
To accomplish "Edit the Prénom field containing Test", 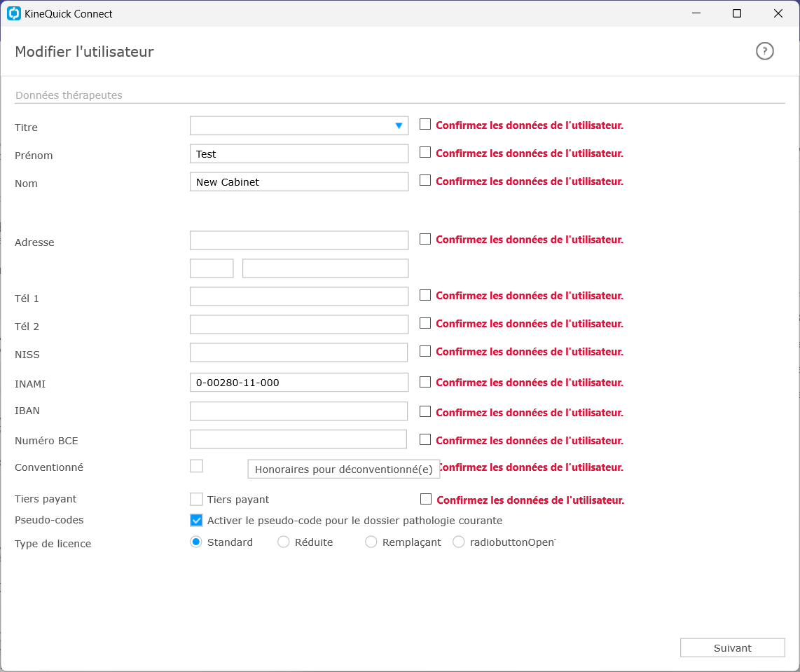I will click(x=299, y=153).
